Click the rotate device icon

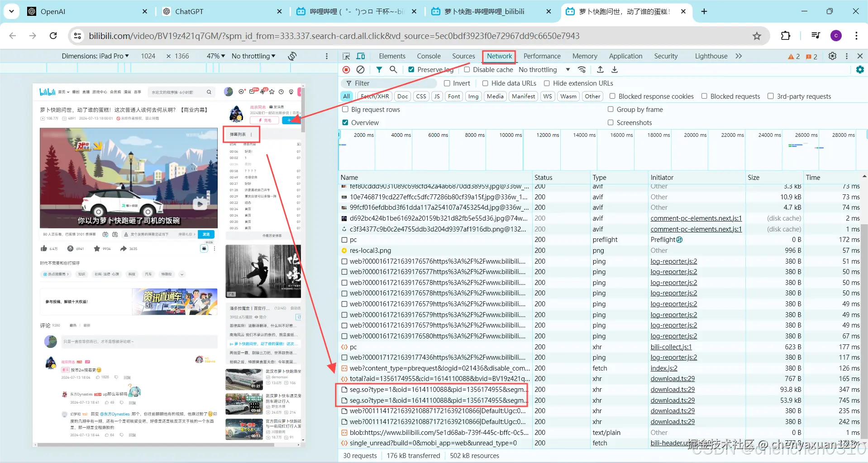tap(292, 56)
